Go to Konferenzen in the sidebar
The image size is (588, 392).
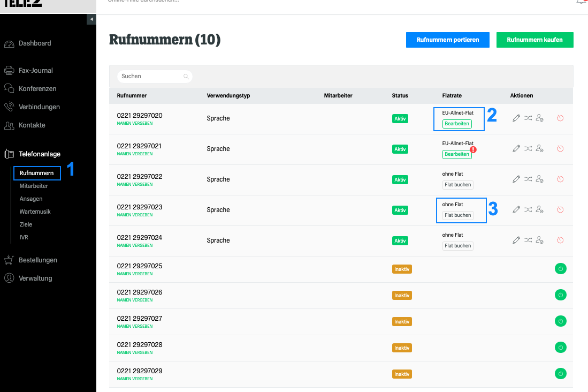tap(37, 88)
